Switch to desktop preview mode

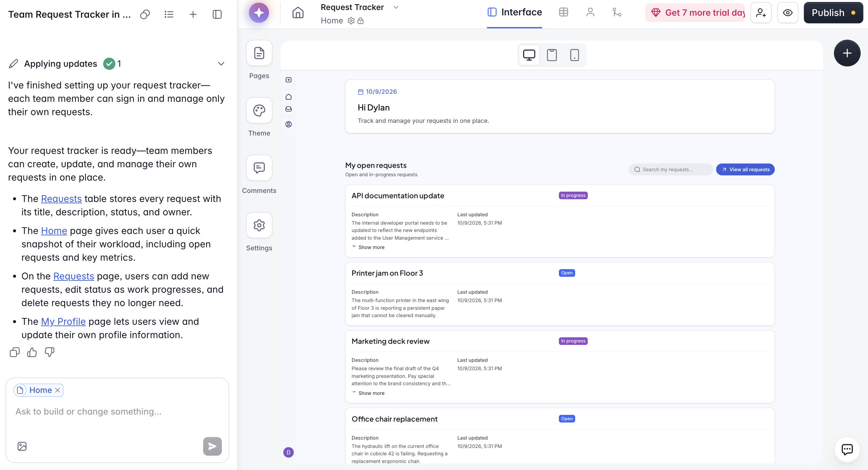(529, 55)
